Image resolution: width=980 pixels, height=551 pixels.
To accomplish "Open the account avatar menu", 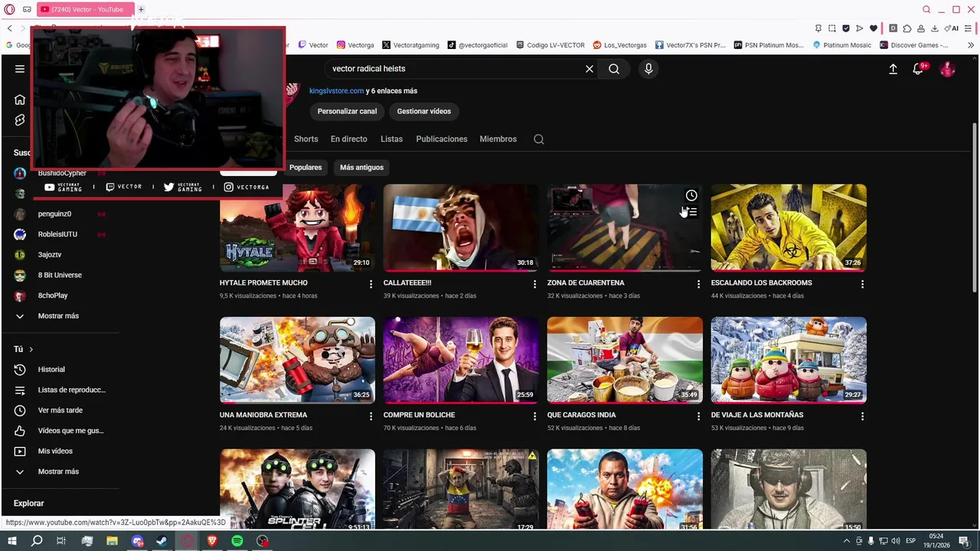I will click(x=948, y=69).
